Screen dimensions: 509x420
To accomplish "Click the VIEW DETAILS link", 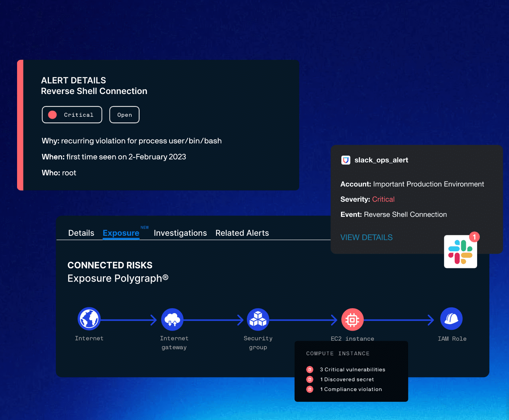I will click(x=366, y=237).
